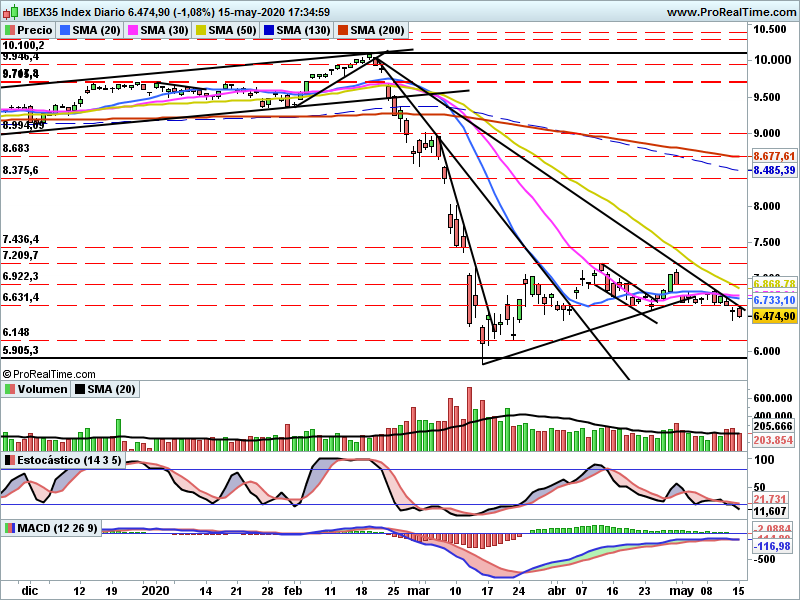Screen dimensions: 800x600
Task: Click the candlestick icon beside IBEX35 title
Action: click(11, 11)
